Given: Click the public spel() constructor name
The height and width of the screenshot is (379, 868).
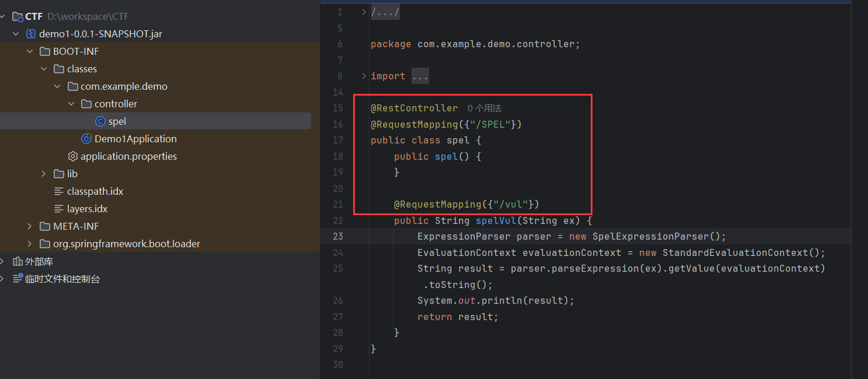Looking at the screenshot, I should (x=447, y=156).
